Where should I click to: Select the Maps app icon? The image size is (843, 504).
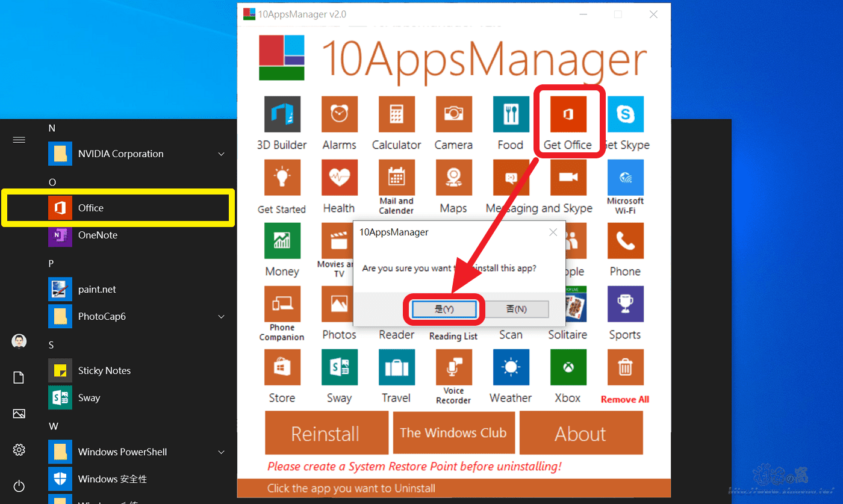pos(453,178)
